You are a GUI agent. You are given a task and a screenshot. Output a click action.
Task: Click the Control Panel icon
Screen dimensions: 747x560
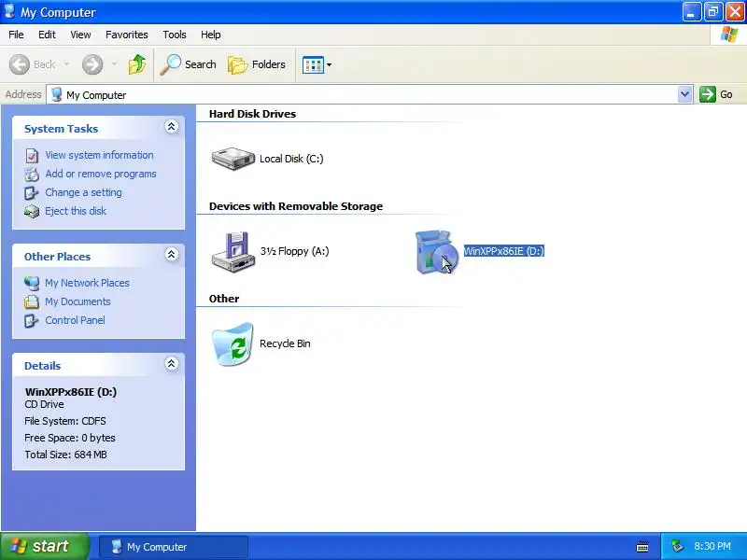32,320
